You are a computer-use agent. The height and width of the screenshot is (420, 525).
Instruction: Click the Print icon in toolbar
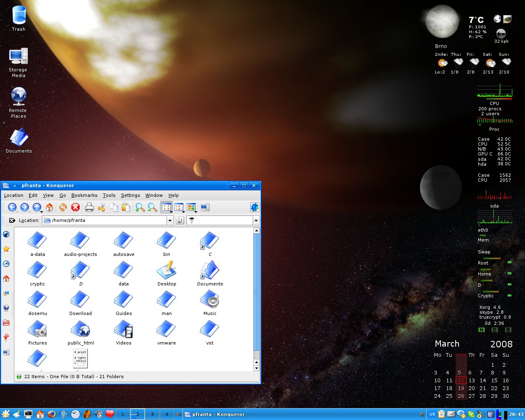(x=89, y=208)
